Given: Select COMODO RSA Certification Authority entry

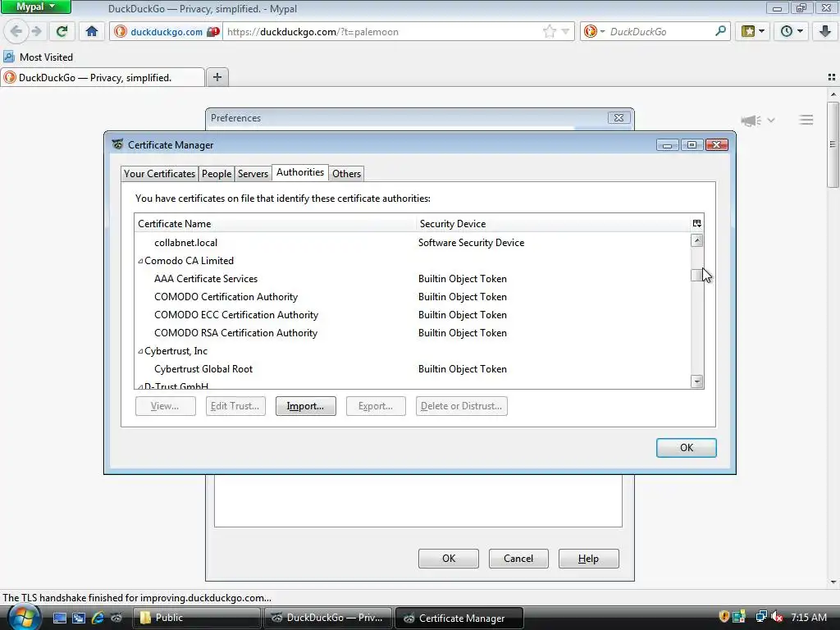Looking at the screenshot, I should [x=412, y=333].
